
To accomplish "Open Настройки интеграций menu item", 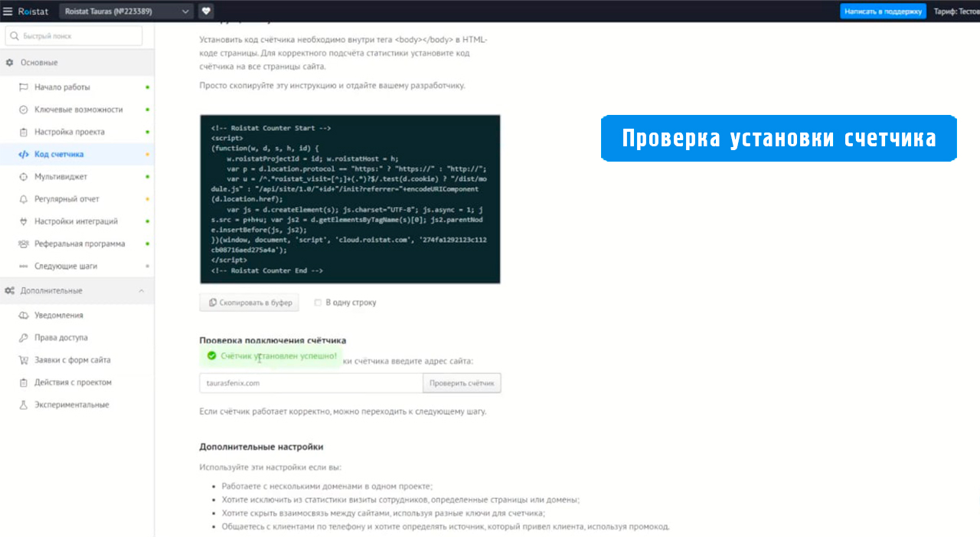I will (77, 221).
